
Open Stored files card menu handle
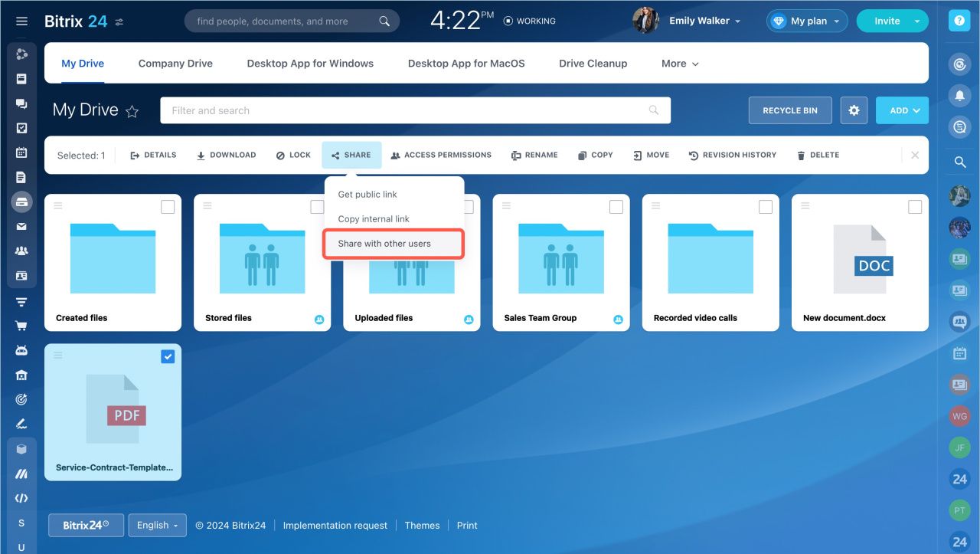[207, 205]
